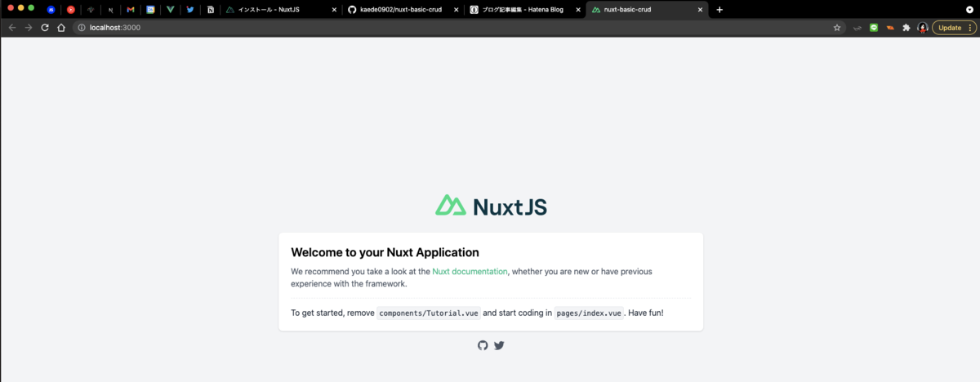Click the components/Tutorial.vue code text
This screenshot has height=382, width=980.
point(429,313)
